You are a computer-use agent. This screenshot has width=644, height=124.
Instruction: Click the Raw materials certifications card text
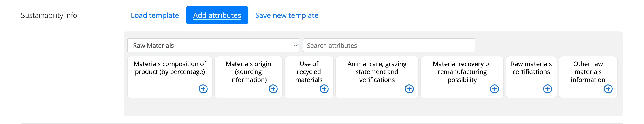531,68
